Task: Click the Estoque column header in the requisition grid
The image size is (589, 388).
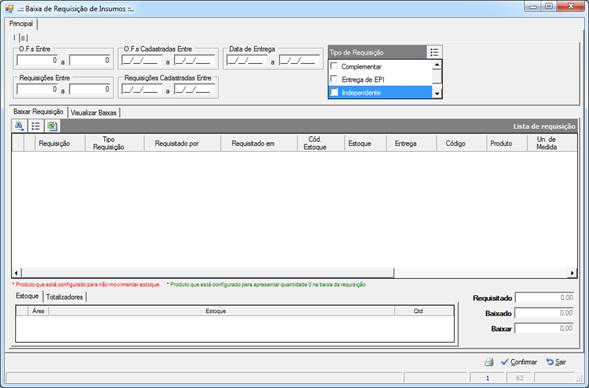Action: (x=365, y=143)
